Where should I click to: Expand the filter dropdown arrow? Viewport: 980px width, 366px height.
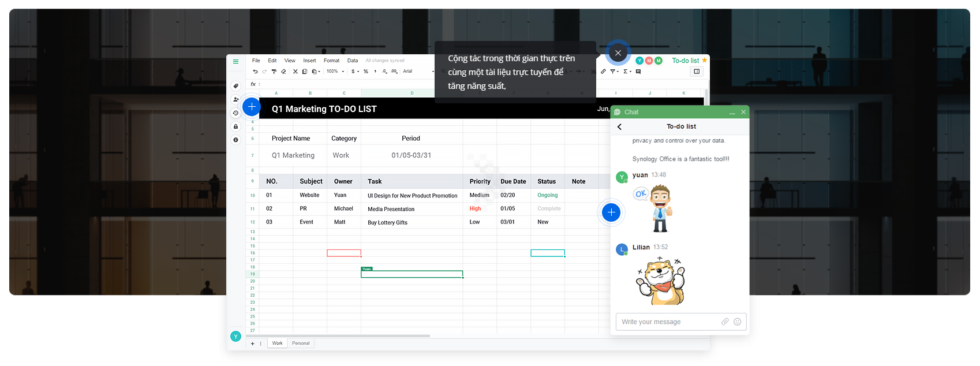[x=618, y=72]
